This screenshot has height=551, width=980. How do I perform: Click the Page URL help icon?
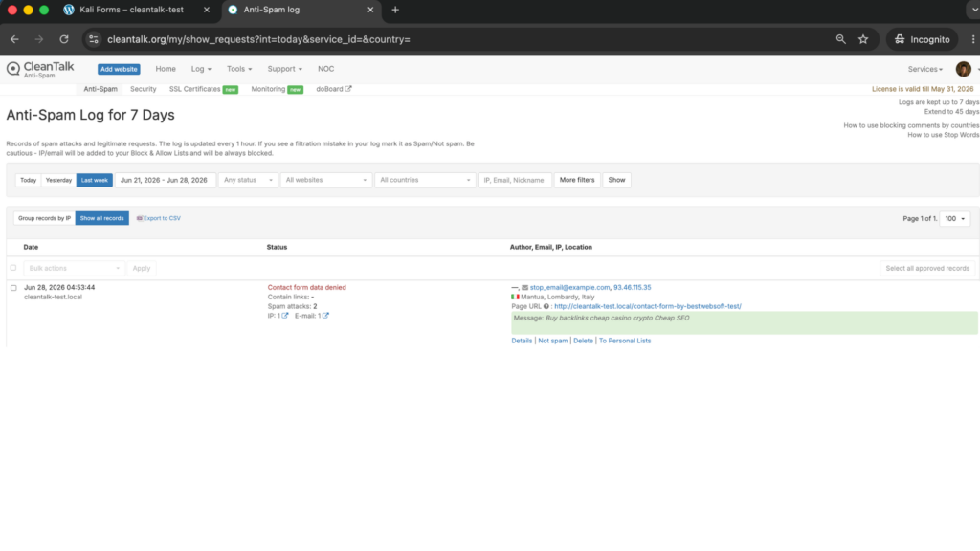[x=546, y=306]
